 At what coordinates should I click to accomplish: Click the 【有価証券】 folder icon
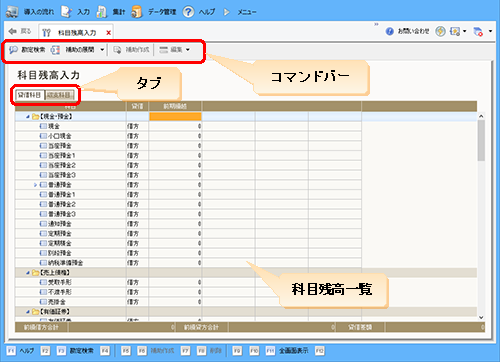pyautogui.click(x=35, y=312)
